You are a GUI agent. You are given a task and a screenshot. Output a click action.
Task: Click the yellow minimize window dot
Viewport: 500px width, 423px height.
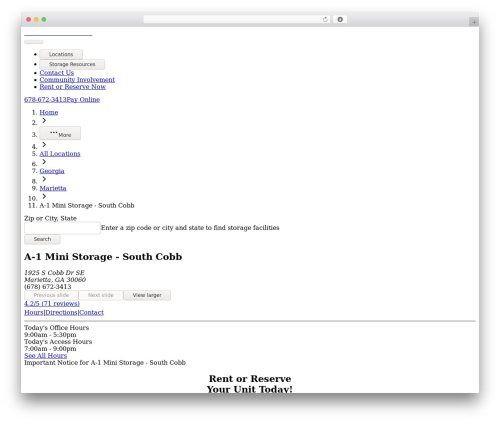[x=36, y=20]
